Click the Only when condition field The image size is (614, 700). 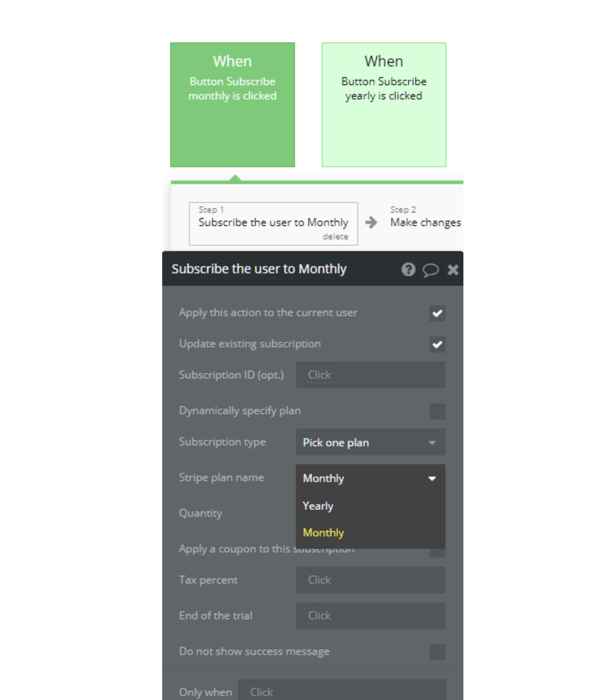[x=341, y=692]
